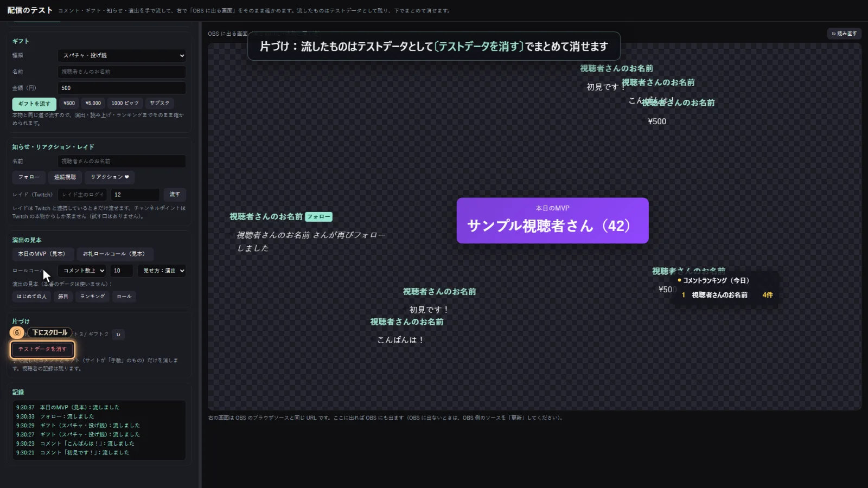
Task: Select the サブスク preset
Action: point(159,103)
